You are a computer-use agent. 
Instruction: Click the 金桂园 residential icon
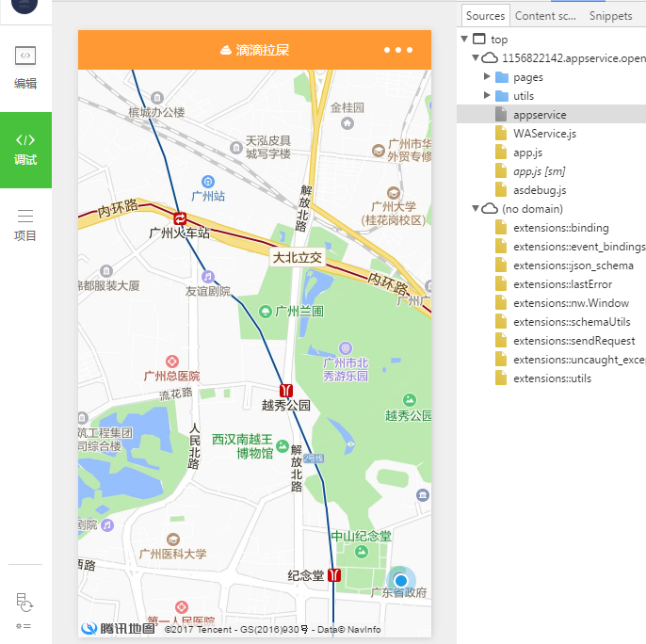(347, 122)
